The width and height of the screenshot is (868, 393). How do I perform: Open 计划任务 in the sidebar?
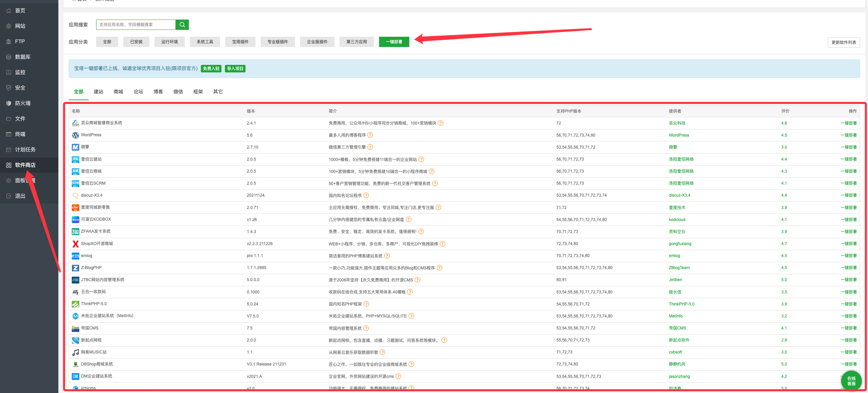click(x=25, y=150)
